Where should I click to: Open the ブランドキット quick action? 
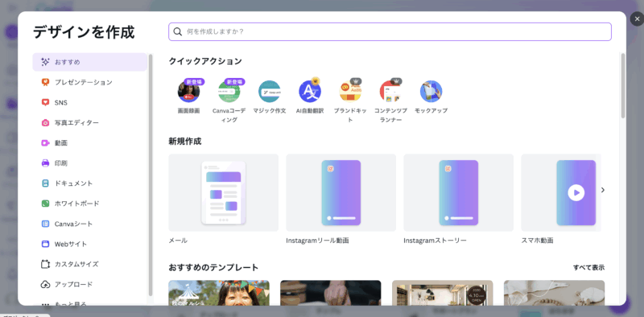350,91
